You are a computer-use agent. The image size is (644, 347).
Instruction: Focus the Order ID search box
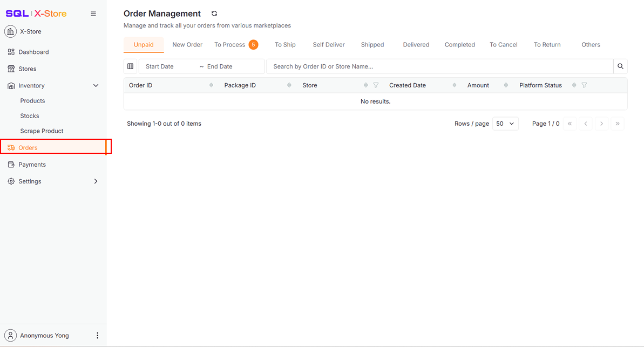(x=439, y=66)
